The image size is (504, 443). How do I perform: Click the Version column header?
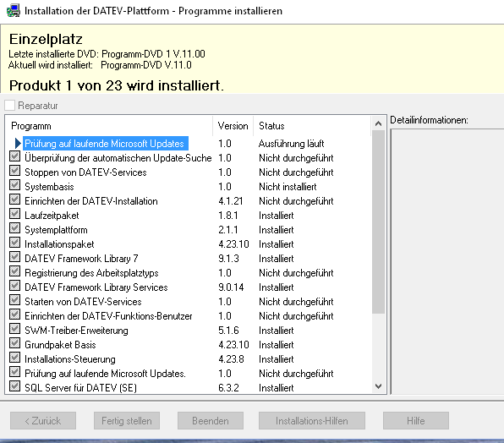233,126
